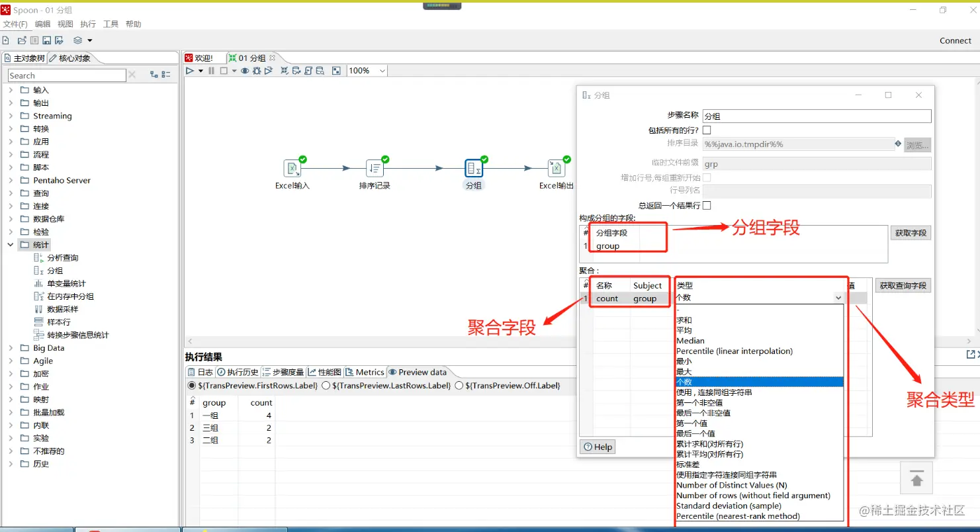Save the transformation with the disk icon
The height and width of the screenshot is (532, 980).
point(46,40)
